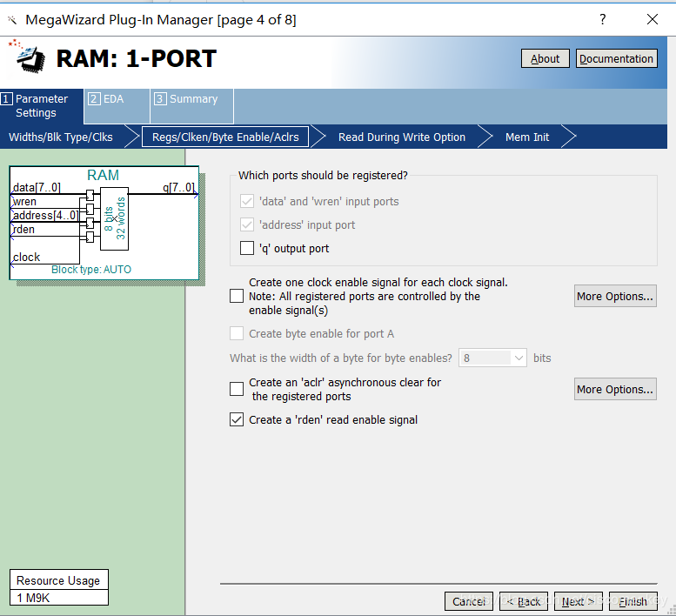
Task: Go to Widths/Blk Type/Clks step
Action: click(x=61, y=137)
